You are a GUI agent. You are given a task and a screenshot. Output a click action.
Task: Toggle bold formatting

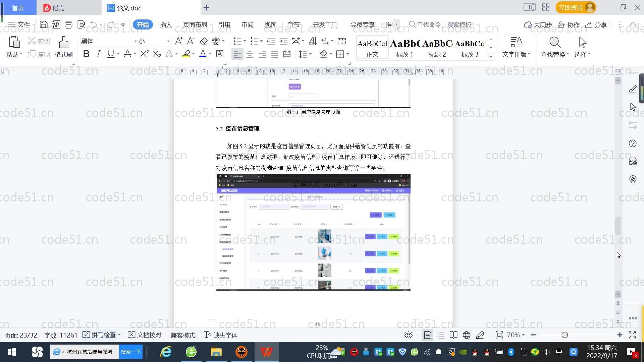click(86, 54)
